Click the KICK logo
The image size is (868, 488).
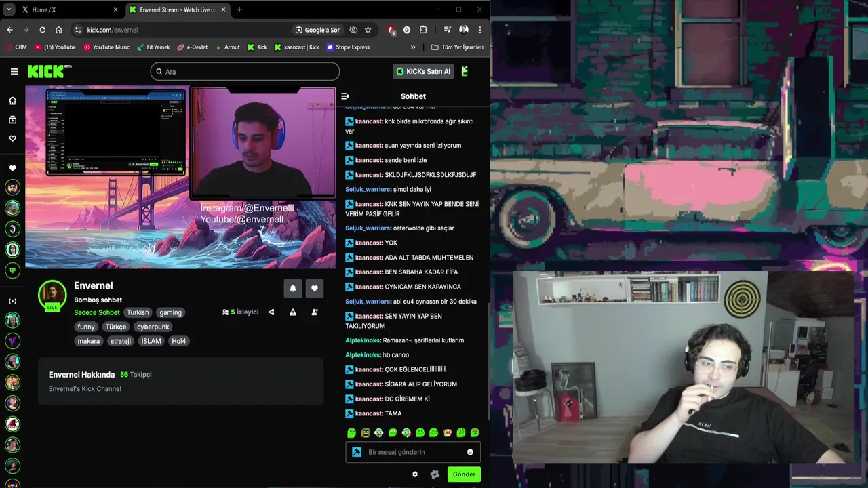tap(49, 71)
